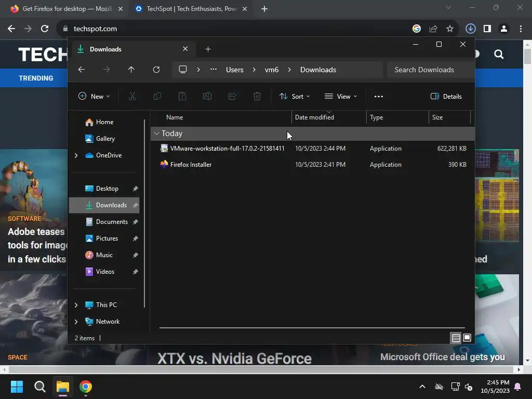Click the chevron after Users in breadcrumb
The height and width of the screenshot is (399, 532).
(x=254, y=70)
